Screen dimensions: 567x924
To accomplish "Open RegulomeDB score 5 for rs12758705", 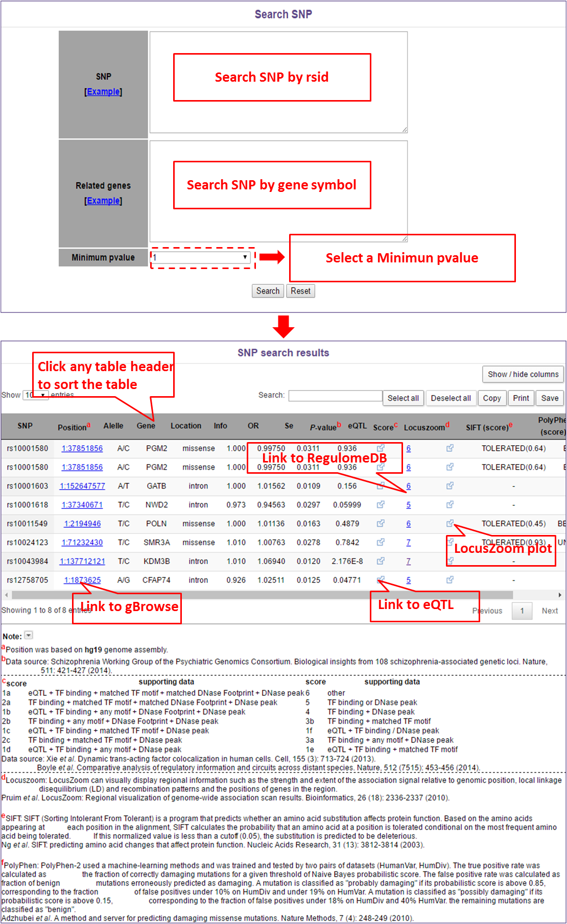I will pos(409,580).
